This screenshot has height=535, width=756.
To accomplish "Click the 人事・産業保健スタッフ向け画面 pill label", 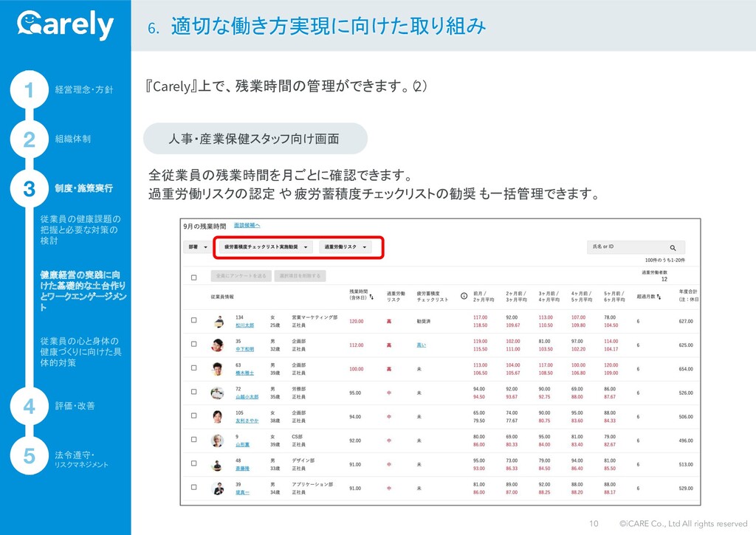I will pos(255,139).
